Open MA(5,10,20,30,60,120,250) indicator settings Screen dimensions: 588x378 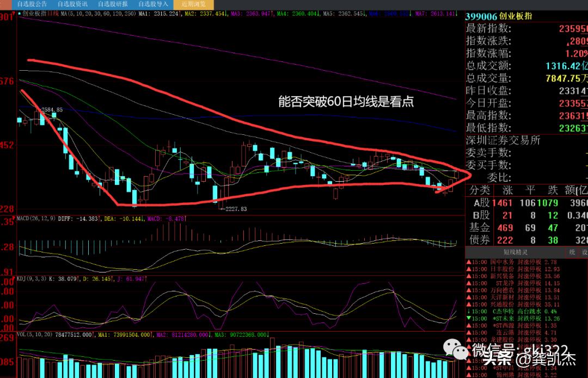pyautogui.click(x=98, y=14)
